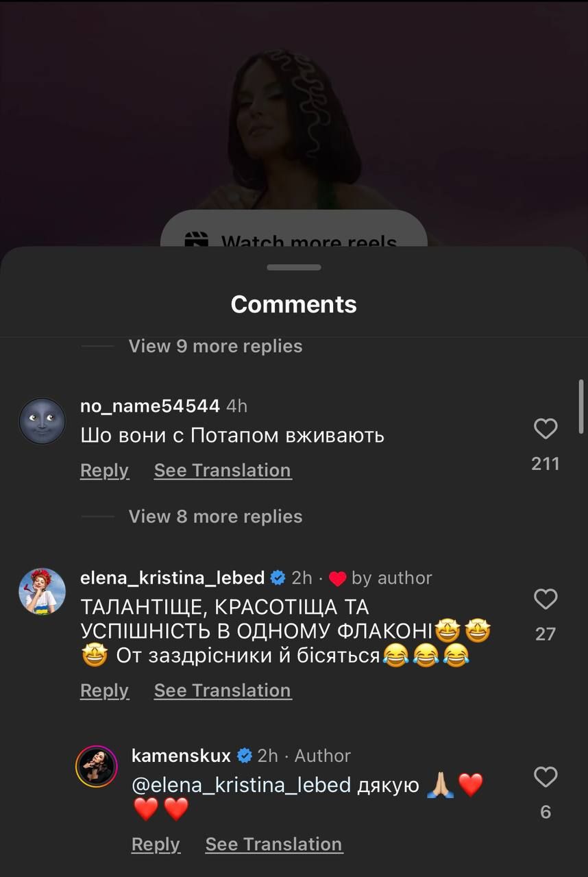Open kamenskux author avatar

coord(96,766)
